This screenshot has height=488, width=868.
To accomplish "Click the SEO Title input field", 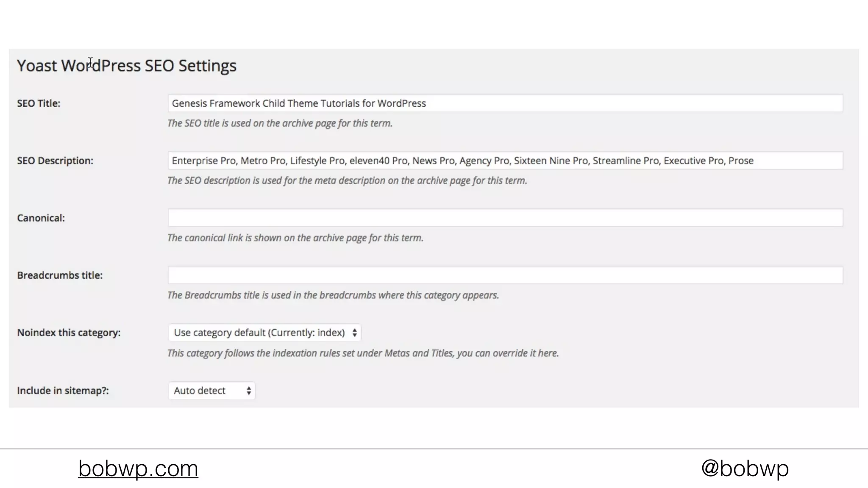I will pos(505,103).
